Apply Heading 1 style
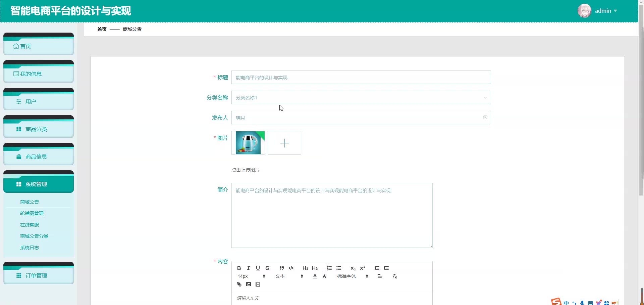Image resolution: width=644 pixels, height=305 pixels. click(x=305, y=268)
